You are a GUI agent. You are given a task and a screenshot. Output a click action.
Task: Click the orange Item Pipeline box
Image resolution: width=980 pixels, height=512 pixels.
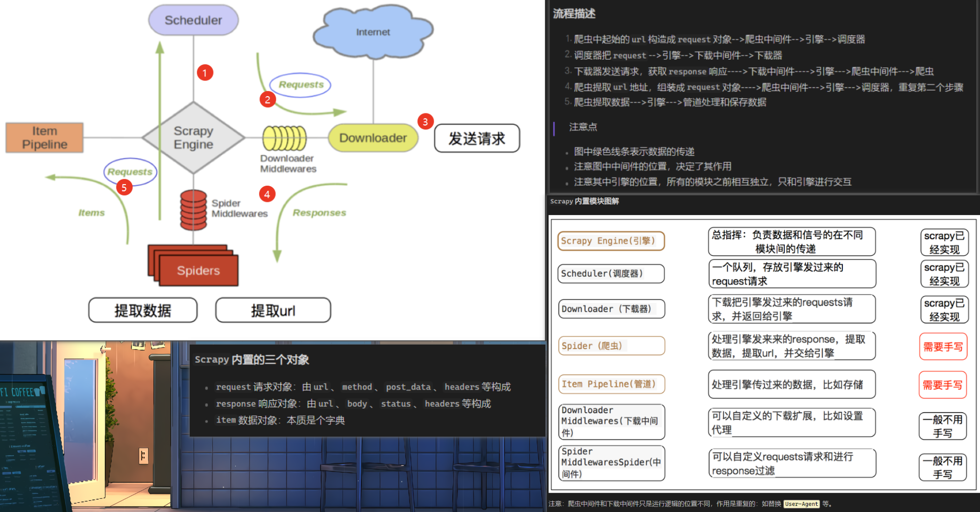(x=45, y=138)
